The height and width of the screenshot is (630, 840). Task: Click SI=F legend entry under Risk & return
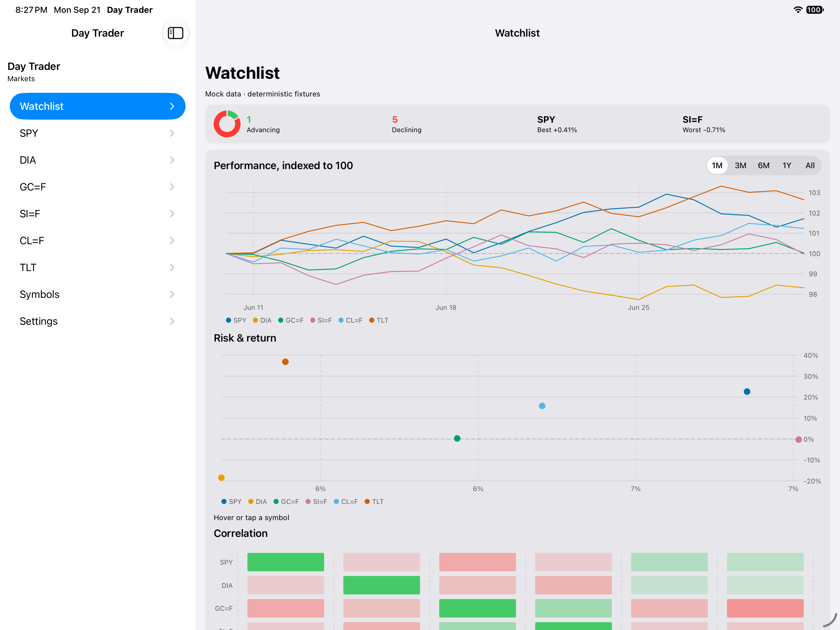pyautogui.click(x=316, y=501)
